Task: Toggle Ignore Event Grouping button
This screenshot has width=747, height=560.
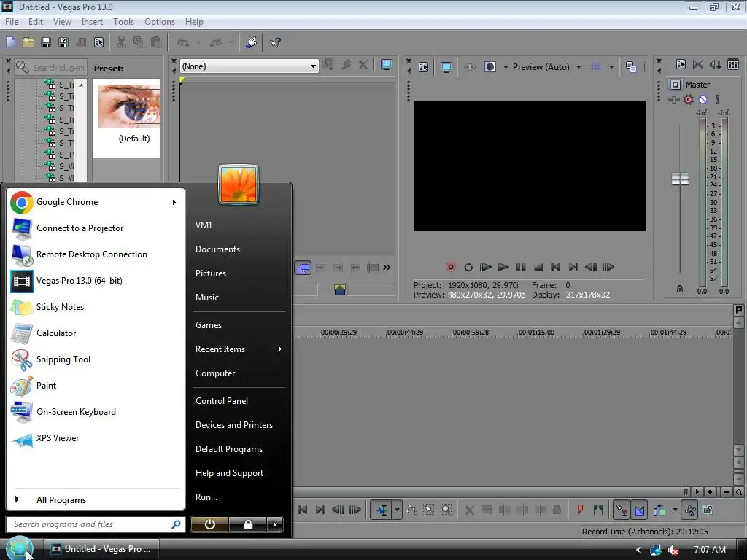Action: click(708, 510)
